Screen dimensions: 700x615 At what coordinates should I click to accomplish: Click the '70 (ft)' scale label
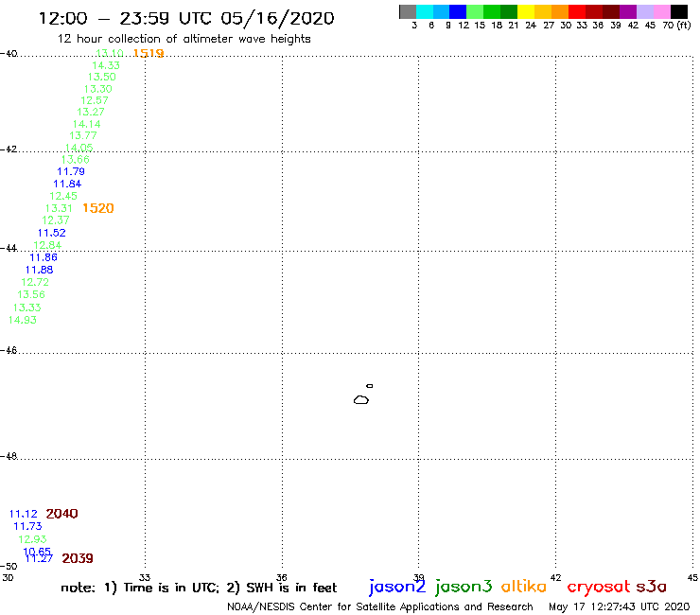pyautogui.click(x=676, y=25)
